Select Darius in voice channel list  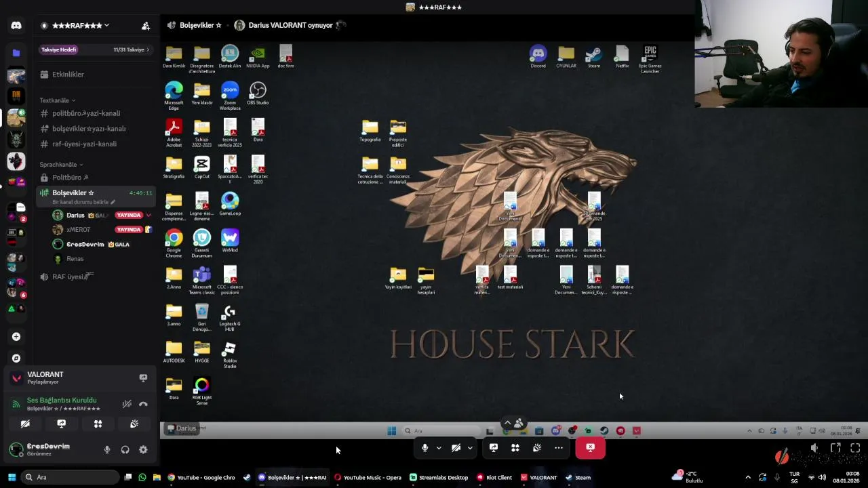pyautogui.click(x=76, y=215)
